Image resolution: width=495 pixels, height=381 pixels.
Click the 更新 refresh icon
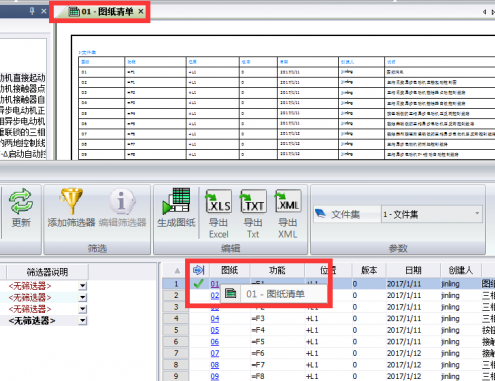pyautogui.click(x=21, y=201)
